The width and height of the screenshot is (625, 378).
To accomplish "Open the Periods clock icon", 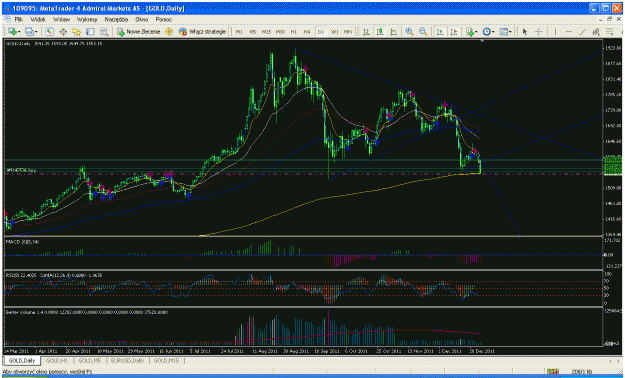I will (x=486, y=32).
